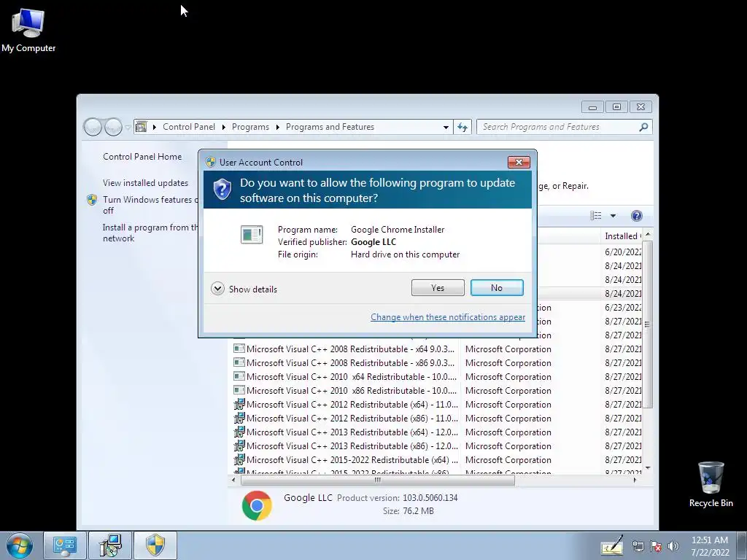
Task: Click the network tray icon
Action: (x=638, y=547)
